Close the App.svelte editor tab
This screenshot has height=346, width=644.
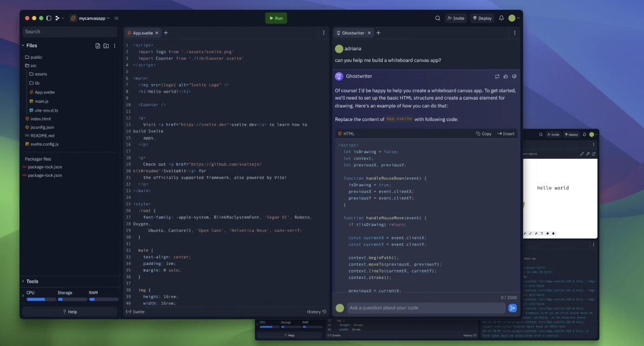157,33
